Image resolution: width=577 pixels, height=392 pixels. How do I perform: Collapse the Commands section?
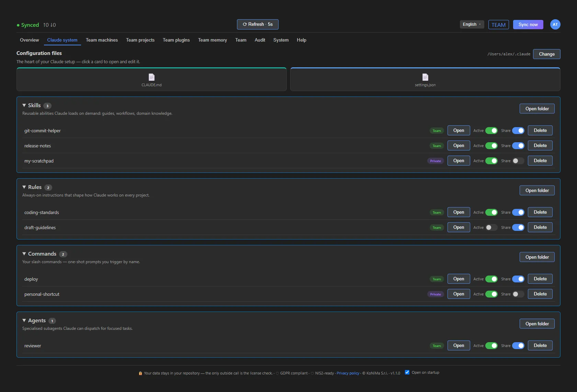pyautogui.click(x=24, y=254)
